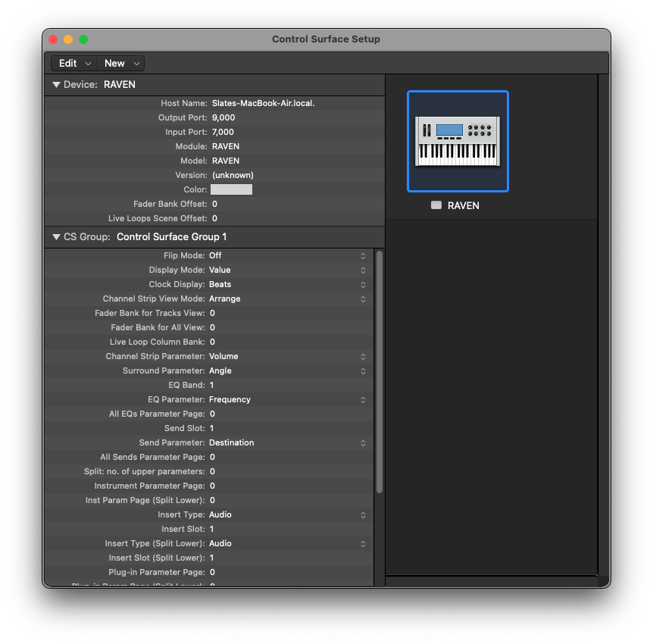This screenshot has height=644, width=653.
Task: Open the Insert Type (Split Lower) popup
Action: tap(363, 543)
